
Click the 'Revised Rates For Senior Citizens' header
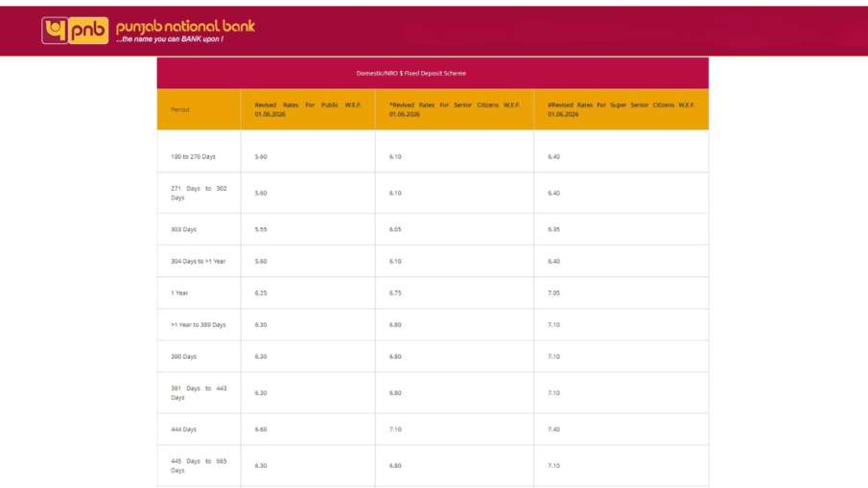coord(455,109)
